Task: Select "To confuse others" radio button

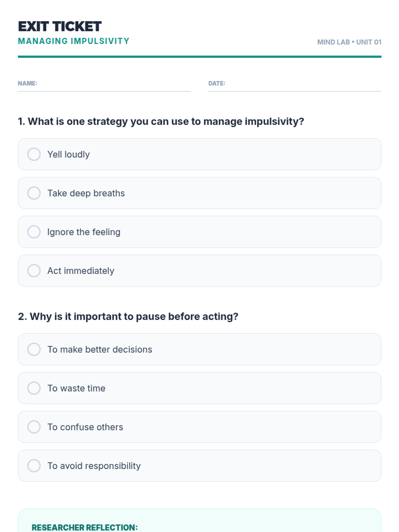Action: pyautogui.click(x=34, y=427)
